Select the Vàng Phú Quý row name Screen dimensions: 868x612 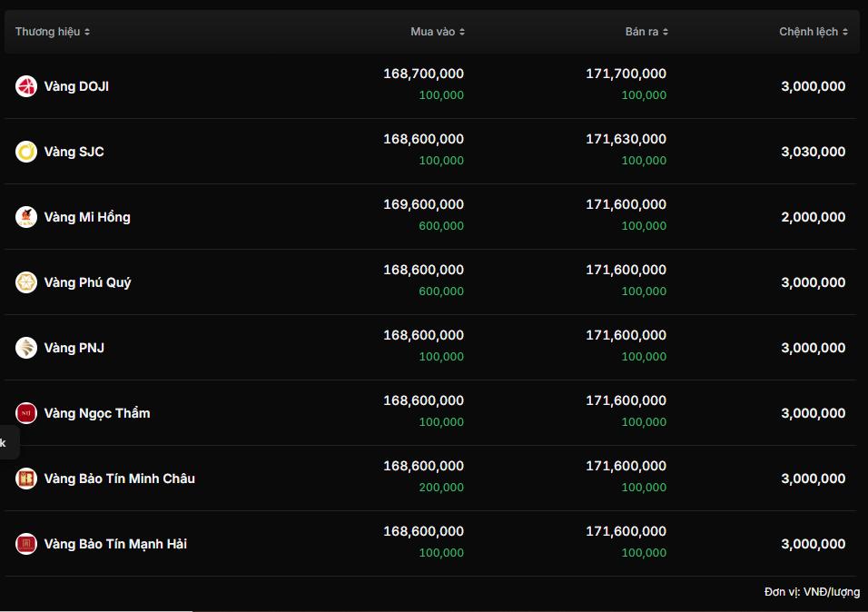pyautogui.click(x=87, y=282)
